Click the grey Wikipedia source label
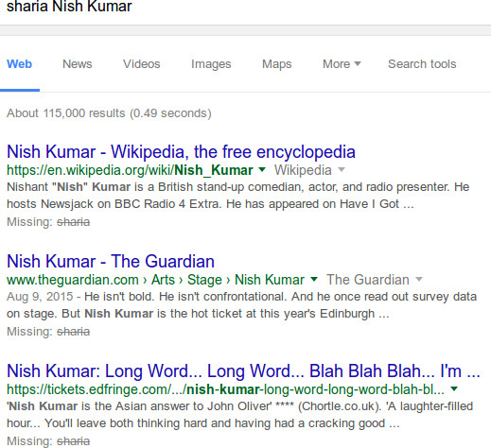The width and height of the screenshot is (491, 448). tap(303, 170)
